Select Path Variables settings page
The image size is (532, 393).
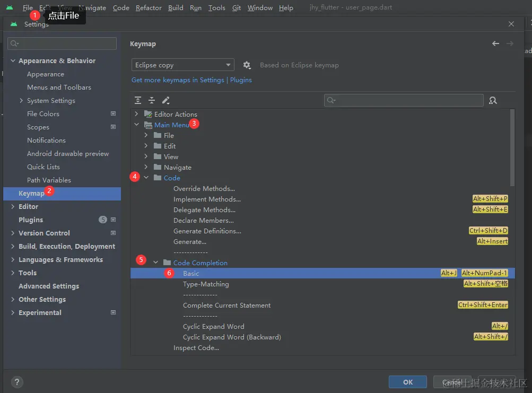point(49,180)
